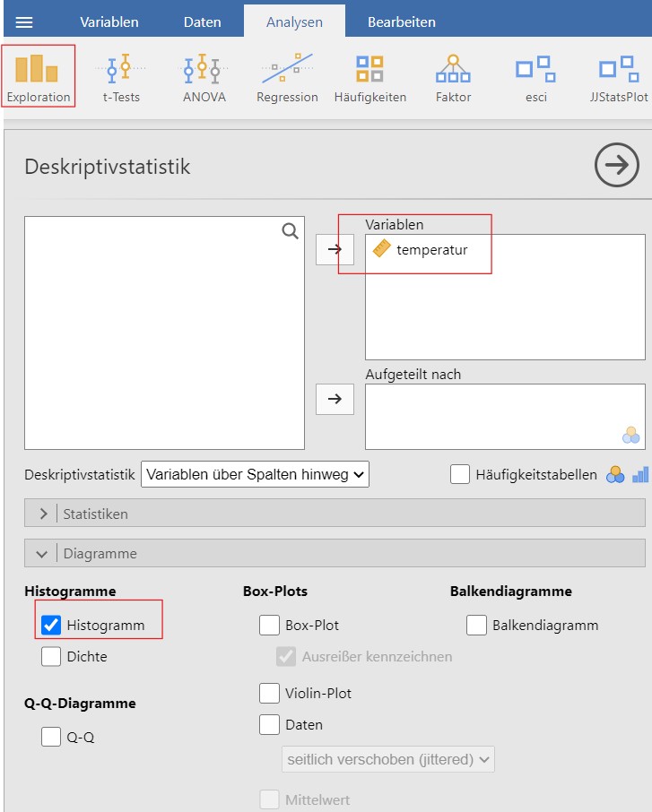Screen dimensions: 652x812
Task: Select the temperatur variable ruler icon
Action: 381,248
